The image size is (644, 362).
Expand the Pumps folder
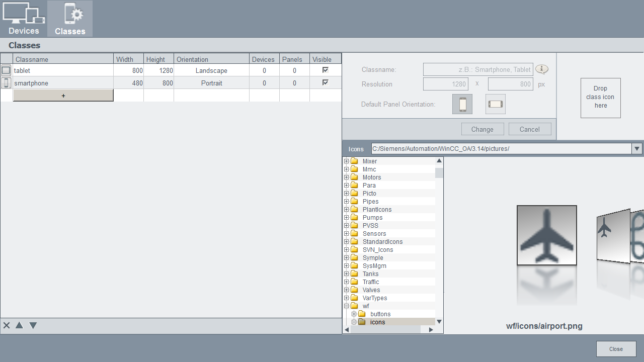click(x=347, y=218)
